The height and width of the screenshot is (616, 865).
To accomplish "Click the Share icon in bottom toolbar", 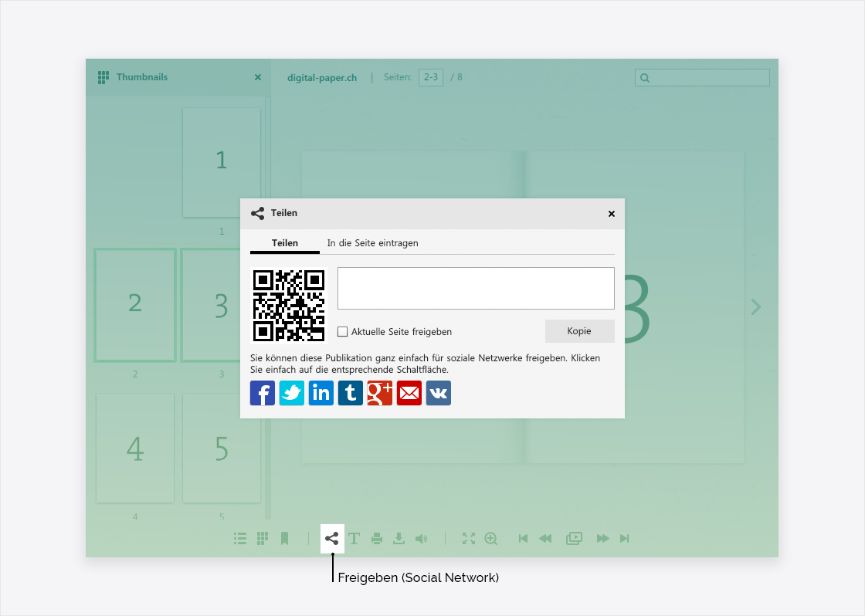I will [x=332, y=539].
